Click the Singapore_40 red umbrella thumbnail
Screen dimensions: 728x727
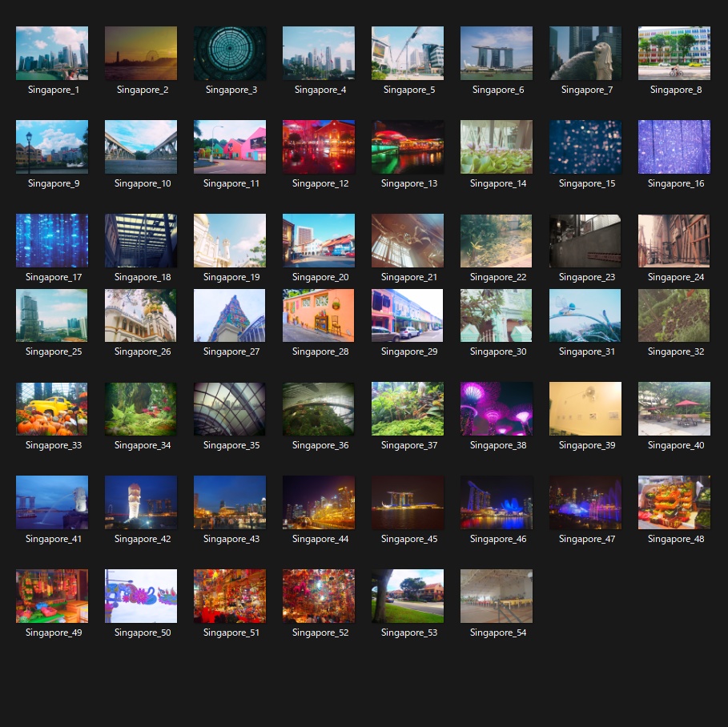674,409
